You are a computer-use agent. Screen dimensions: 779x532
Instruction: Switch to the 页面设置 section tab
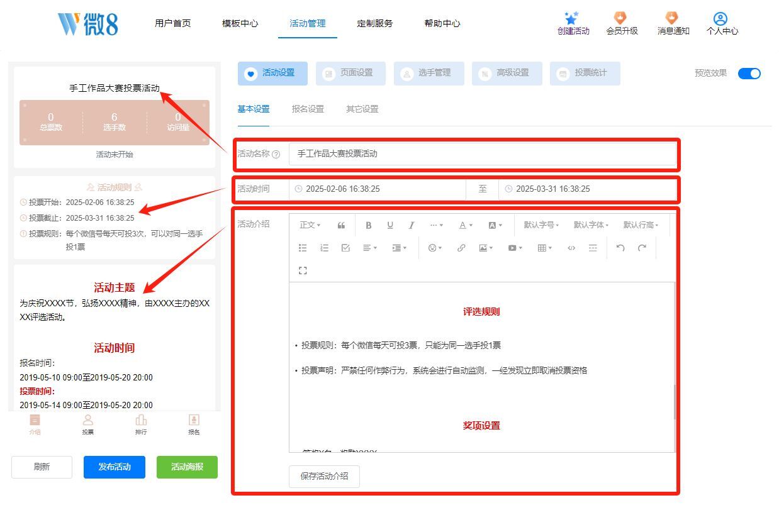350,73
